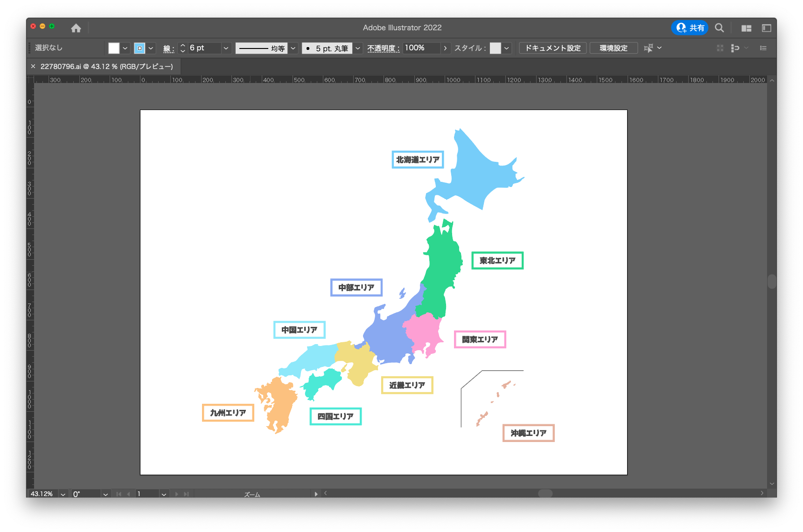Click the document arrange grid icon
This screenshot has width=803, height=532.
click(720, 48)
